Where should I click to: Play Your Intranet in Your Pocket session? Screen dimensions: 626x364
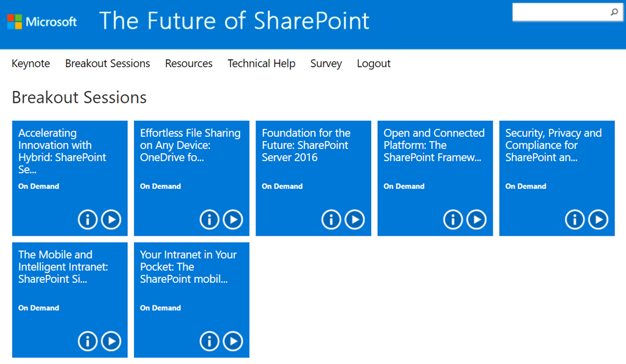(x=232, y=341)
